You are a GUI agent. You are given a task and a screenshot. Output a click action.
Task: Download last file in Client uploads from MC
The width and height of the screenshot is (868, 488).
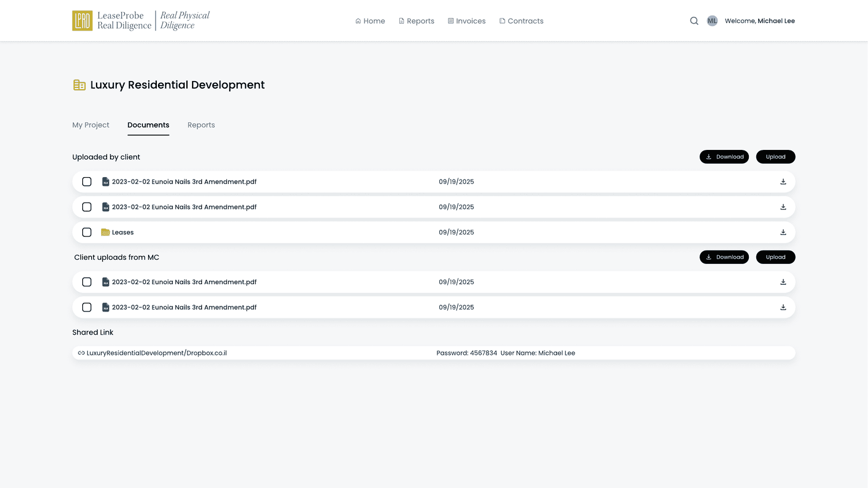(783, 307)
